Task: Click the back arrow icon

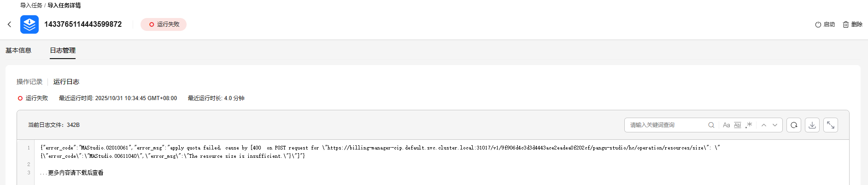Action: point(9,24)
